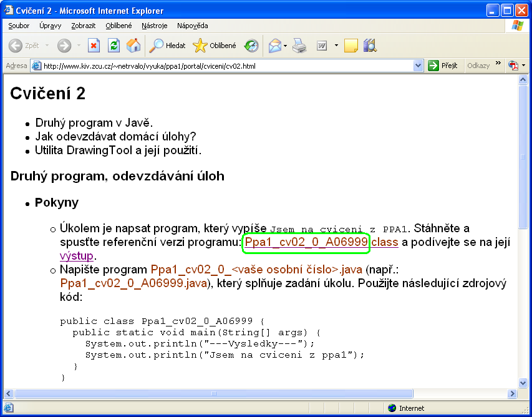
Task: Open the Ppa1_cv02_0_A06999.class link
Action: tap(321, 243)
